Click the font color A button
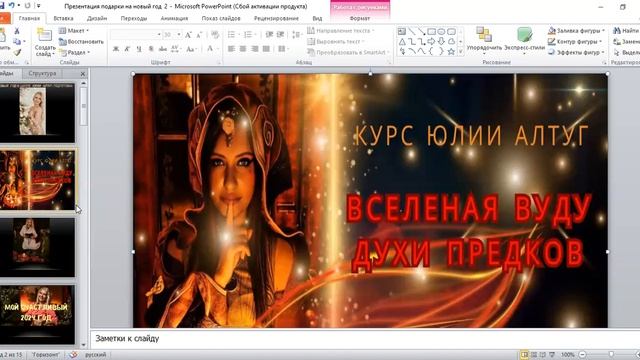Screen dimensions: 640x360 click(x=210, y=49)
